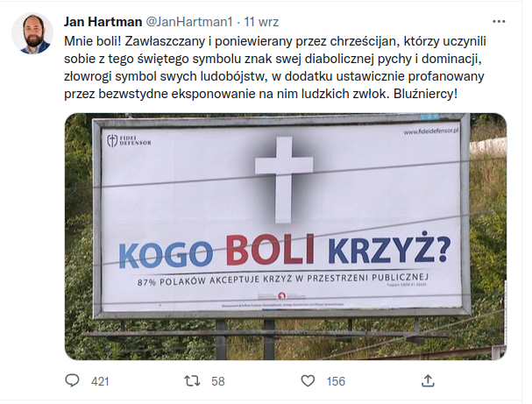This screenshot has width=532, height=404.
Task: Open the share upload arrow icon
Action: click(x=428, y=380)
